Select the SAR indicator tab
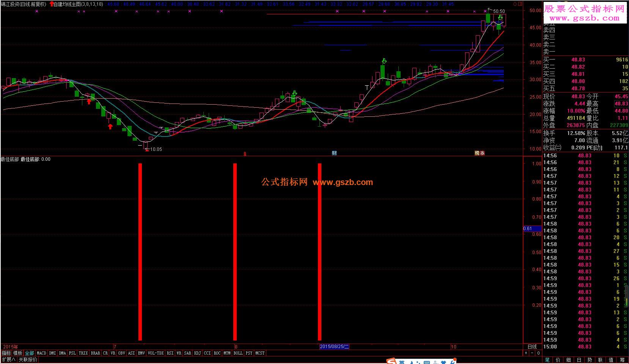This screenshot has height=364, width=629. click(x=187, y=353)
